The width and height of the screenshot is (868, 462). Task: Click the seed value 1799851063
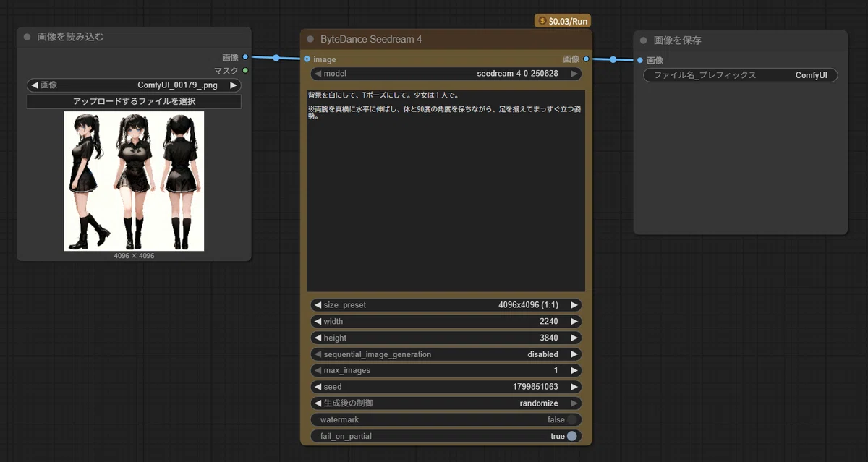(535, 387)
